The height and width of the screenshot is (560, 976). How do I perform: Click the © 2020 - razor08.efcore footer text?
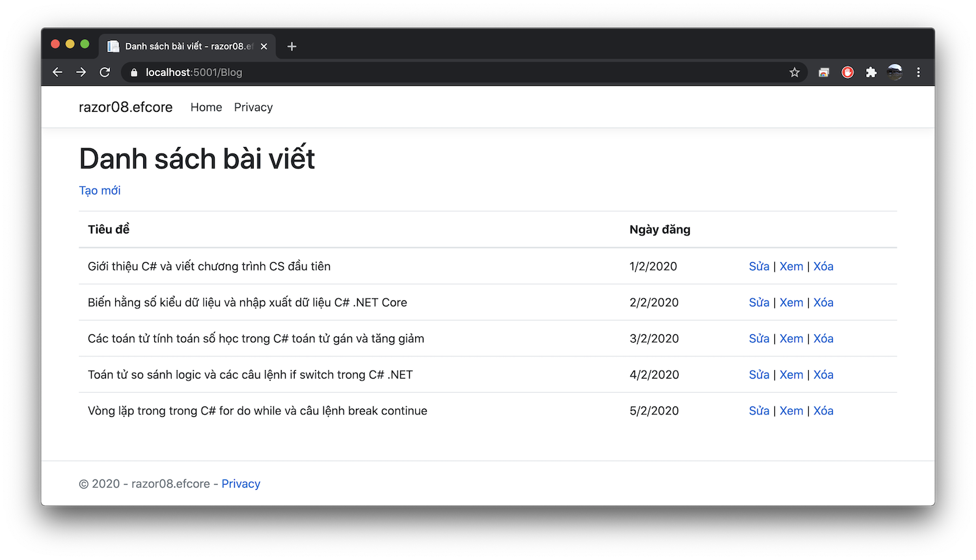(x=144, y=484)
